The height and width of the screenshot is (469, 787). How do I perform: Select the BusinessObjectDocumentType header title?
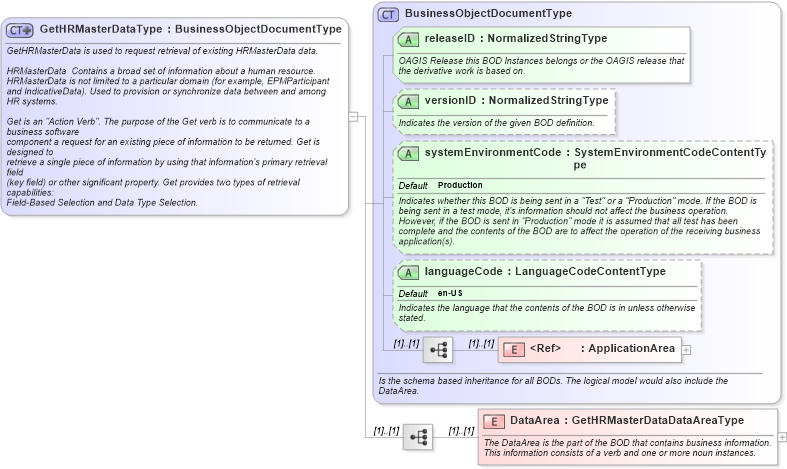488,14
